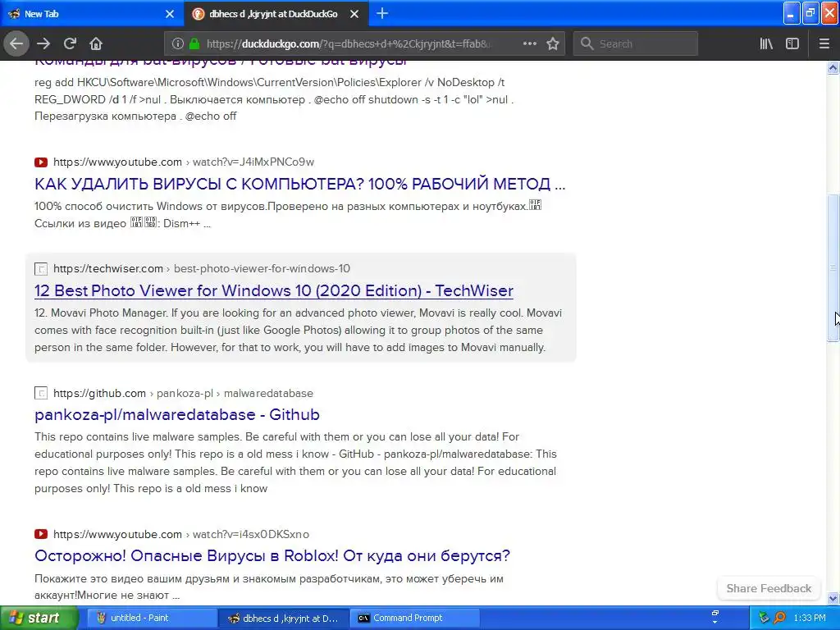This screenshot has height=630, width=840.
Task: Click the taskbar clock 1:33 PM
Action: (810, 619)
